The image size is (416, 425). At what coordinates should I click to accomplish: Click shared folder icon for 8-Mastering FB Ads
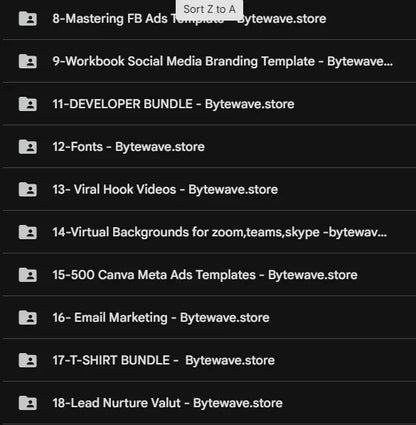point(28,19)
